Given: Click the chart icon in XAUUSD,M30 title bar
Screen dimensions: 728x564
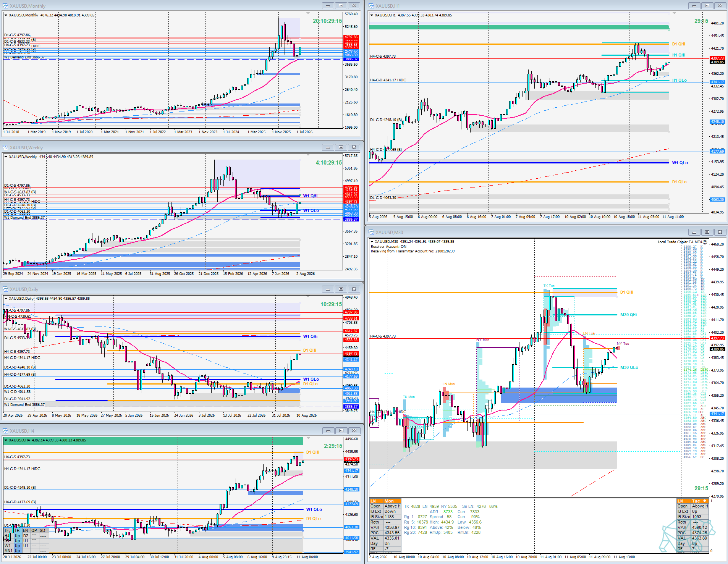Looking at the screenshot, I should tap(371, 232).
